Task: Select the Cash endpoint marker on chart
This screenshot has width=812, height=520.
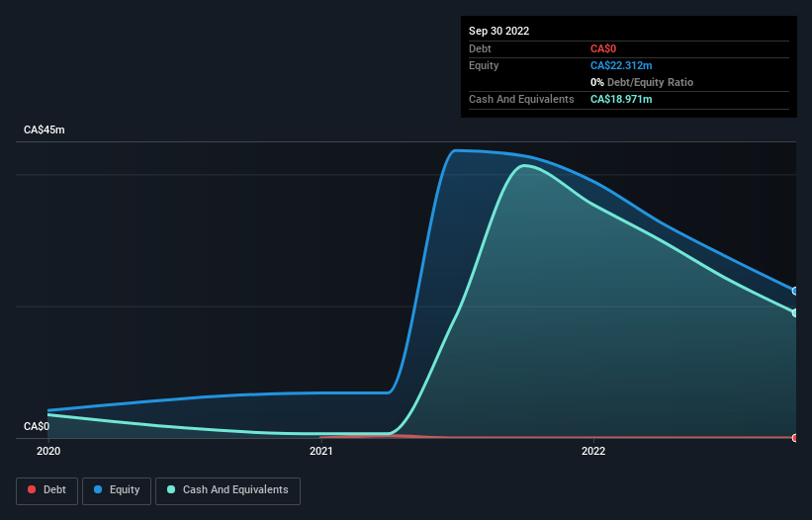Action: tap(795, 313)
